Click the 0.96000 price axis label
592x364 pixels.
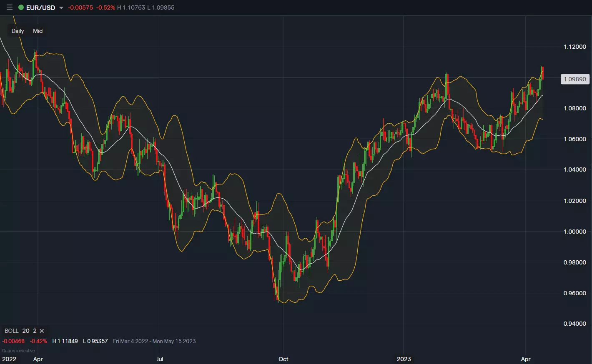pos(575,293)
